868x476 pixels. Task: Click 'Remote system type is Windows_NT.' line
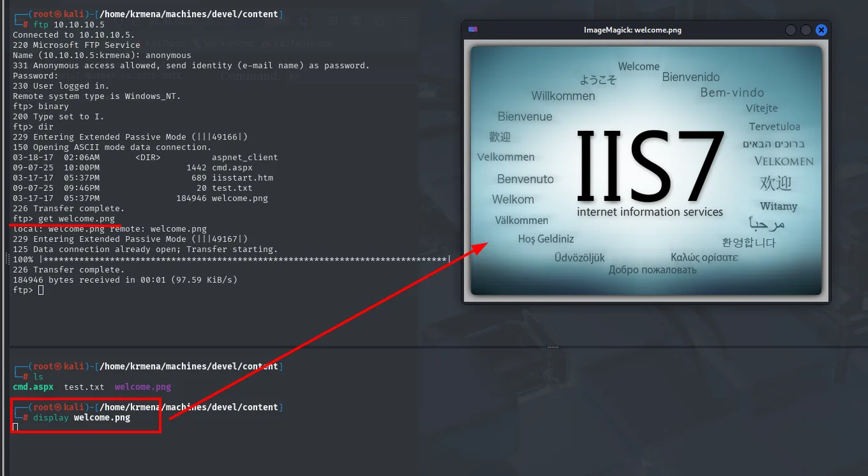[97, 96]
